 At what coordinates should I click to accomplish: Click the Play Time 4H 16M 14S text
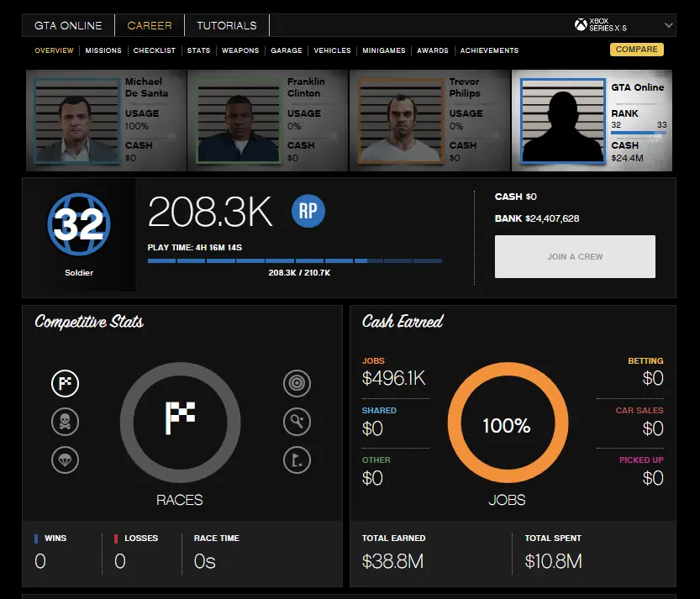point(195,248)
